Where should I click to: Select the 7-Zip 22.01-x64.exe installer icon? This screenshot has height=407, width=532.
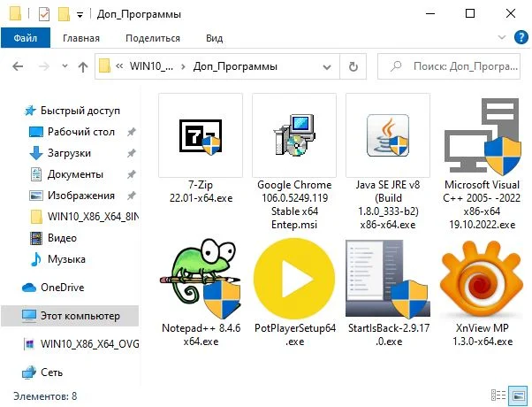pos(201,135)
